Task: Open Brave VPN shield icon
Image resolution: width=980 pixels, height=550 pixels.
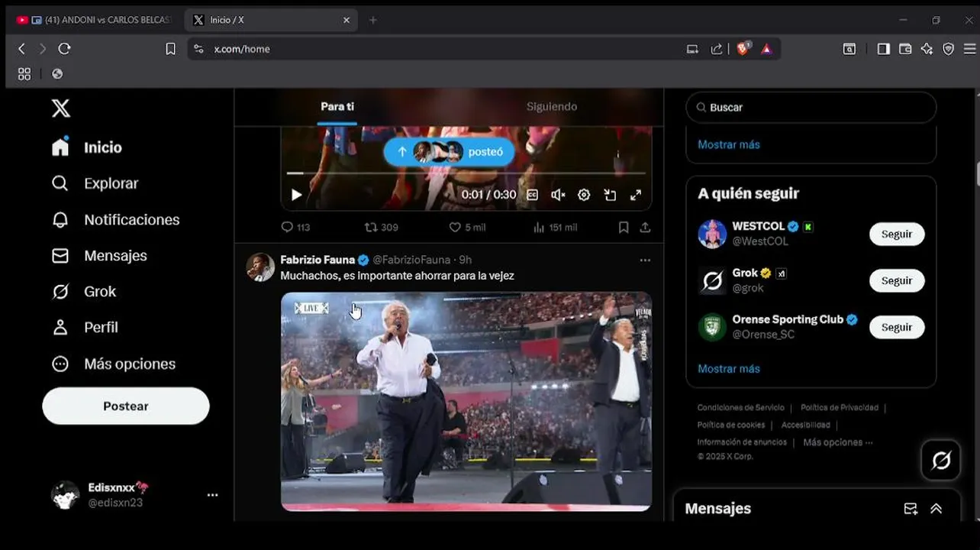Action: click(x=949, y=49)
